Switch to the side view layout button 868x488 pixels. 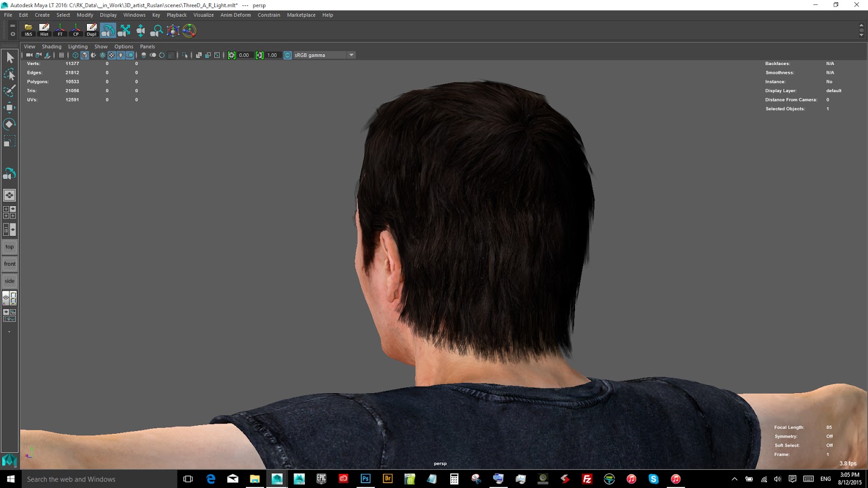(x=9, y=281)
